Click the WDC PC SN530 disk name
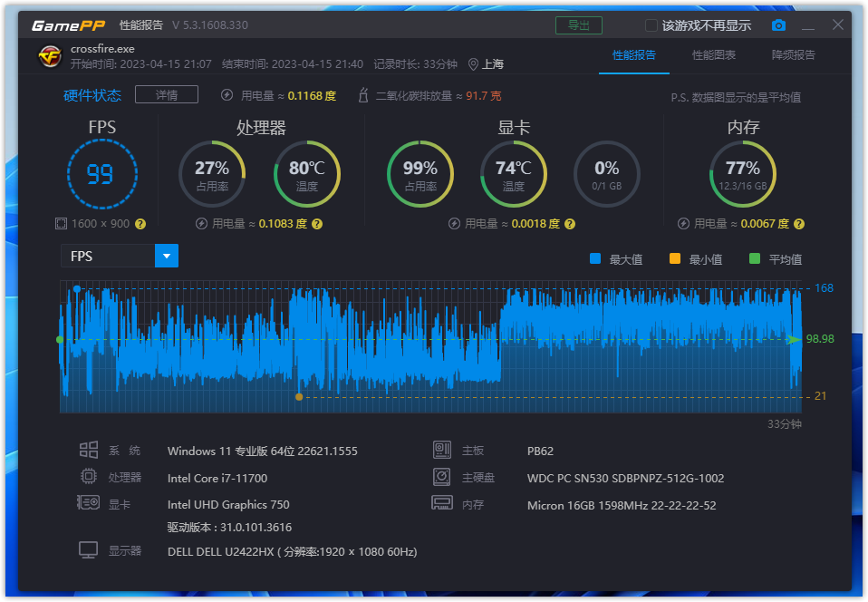The image size is (868, 602). (625, 478)
